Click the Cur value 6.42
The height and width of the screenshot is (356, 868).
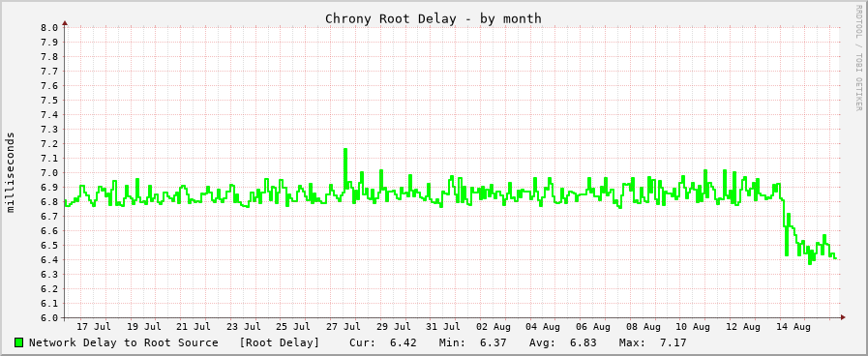pyautogui.click(x=403, y=342)
